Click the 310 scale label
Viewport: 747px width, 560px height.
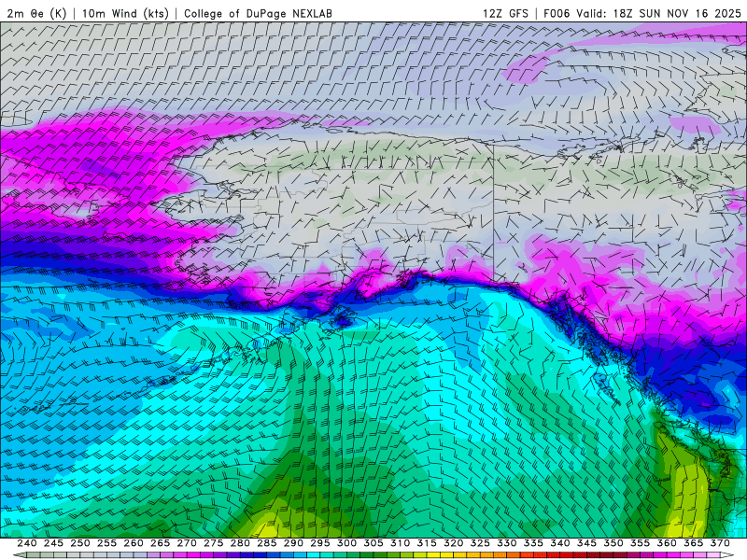tap(401, 543)
